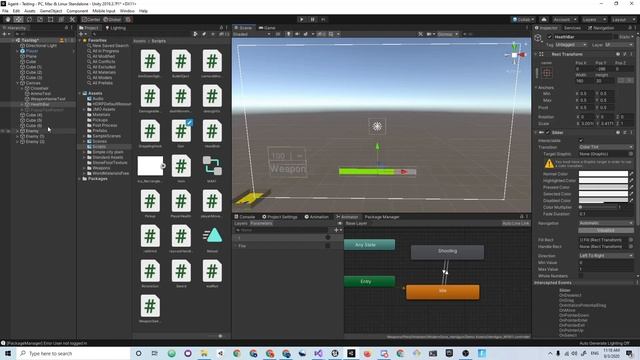Toggle the HealthBar active checkbox in the Inspector

[549, 37]
